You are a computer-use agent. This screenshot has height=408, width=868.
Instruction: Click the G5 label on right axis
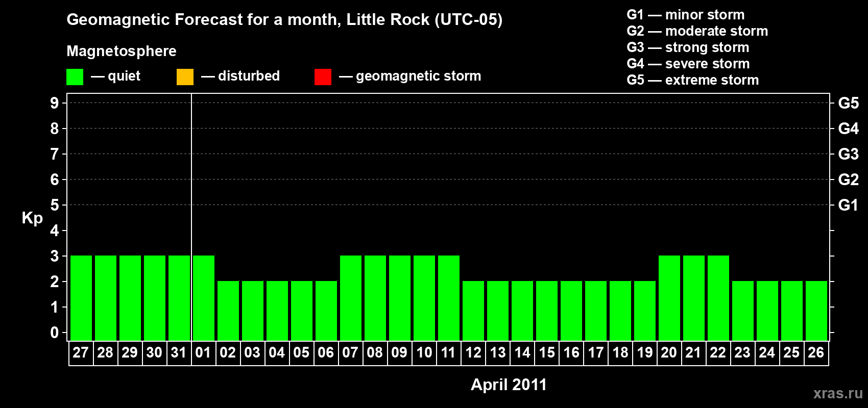[x=849, y=103]
